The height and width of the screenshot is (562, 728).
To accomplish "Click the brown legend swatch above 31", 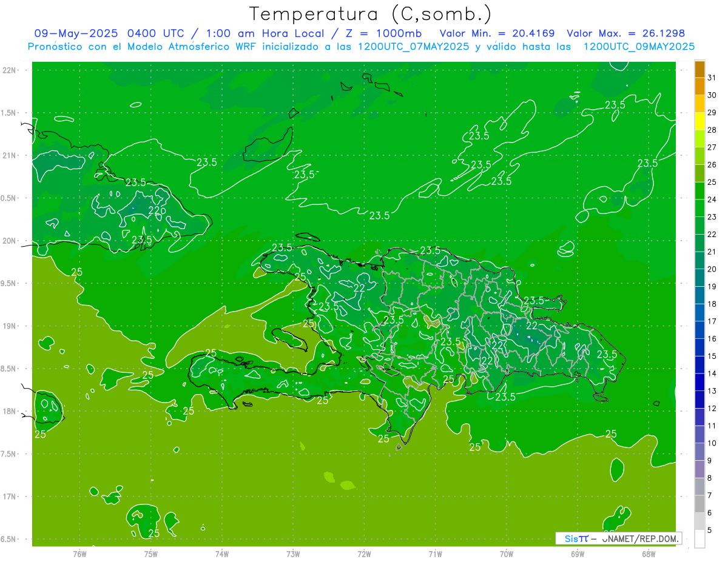I will coord(699,69).
